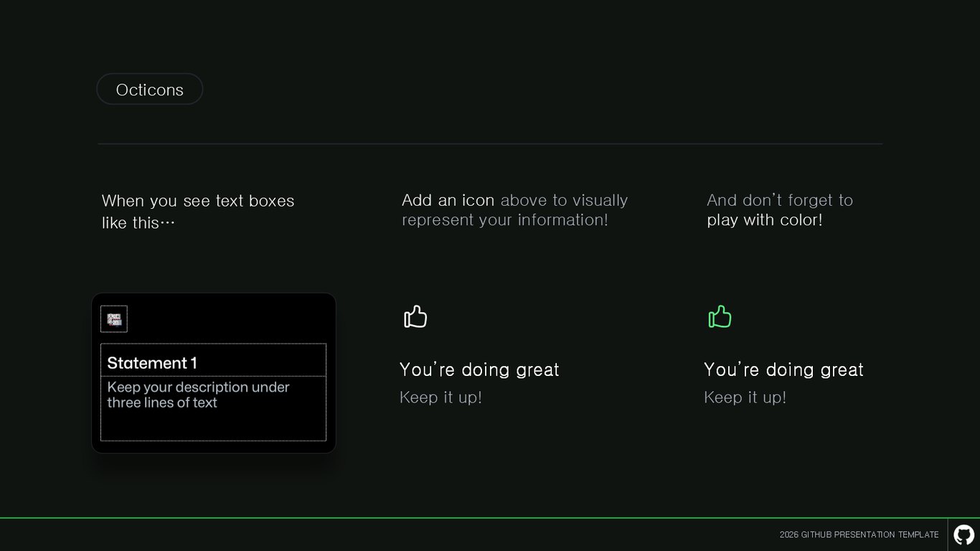Select 'You're doing great' under the green thumbs-up
Image resolution: width=980 pixels, height=551 pixels.
pyautogui.click(x=784, y=369)
